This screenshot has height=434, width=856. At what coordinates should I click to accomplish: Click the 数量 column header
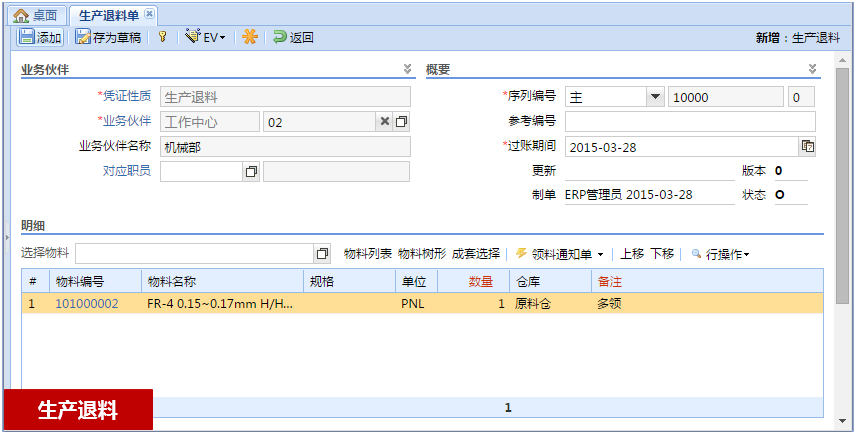[x=471, y=282]
